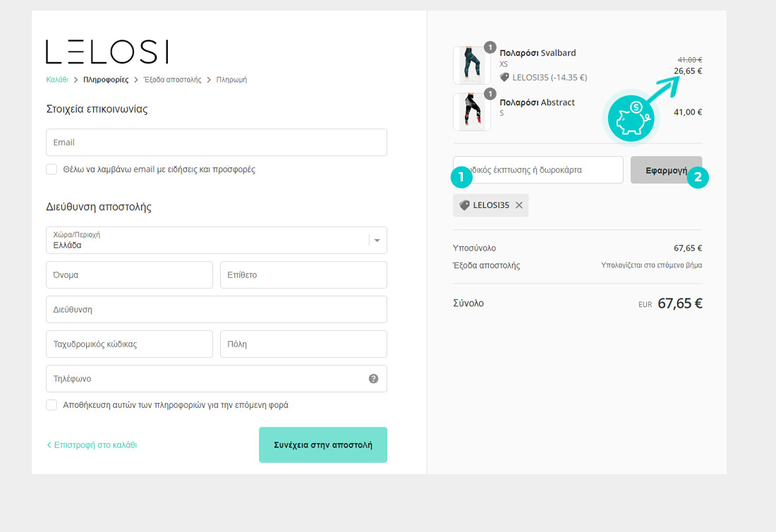Tick the email news and offers checkbox
The width and height of the screenshot is (776, 532).
point(51,169)
